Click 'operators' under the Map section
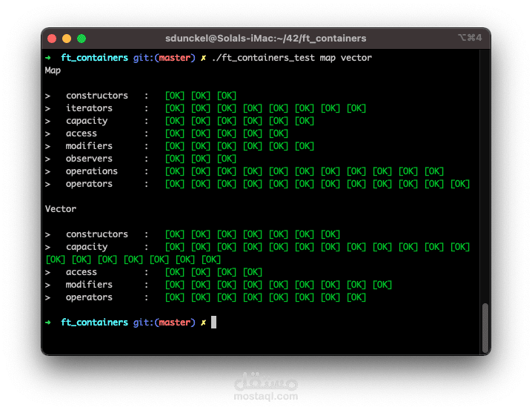The width and height of the screenshot is (532, 410). (89, 184)
